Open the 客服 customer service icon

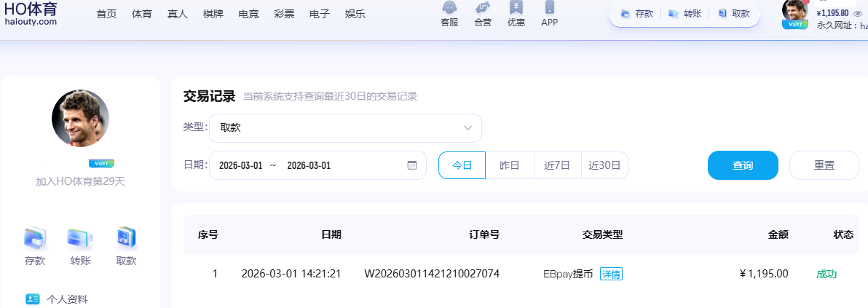point(449,9)
